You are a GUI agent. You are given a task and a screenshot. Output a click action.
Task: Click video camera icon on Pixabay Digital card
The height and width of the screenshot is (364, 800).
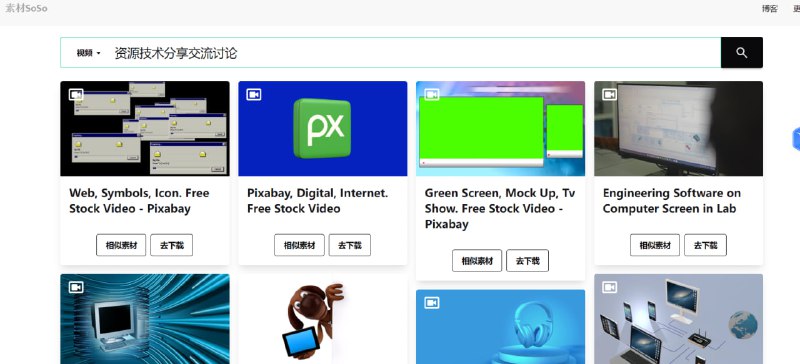coord(254,94)
